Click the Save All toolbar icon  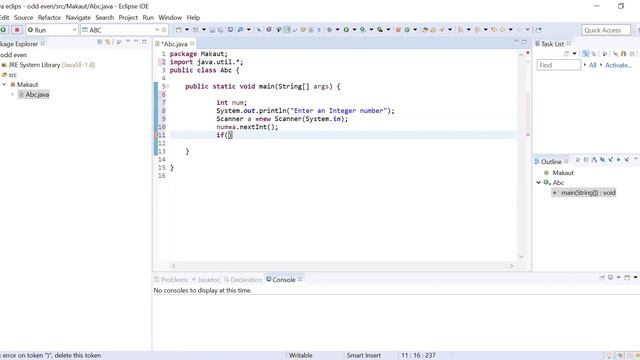[x=220, y=30]
